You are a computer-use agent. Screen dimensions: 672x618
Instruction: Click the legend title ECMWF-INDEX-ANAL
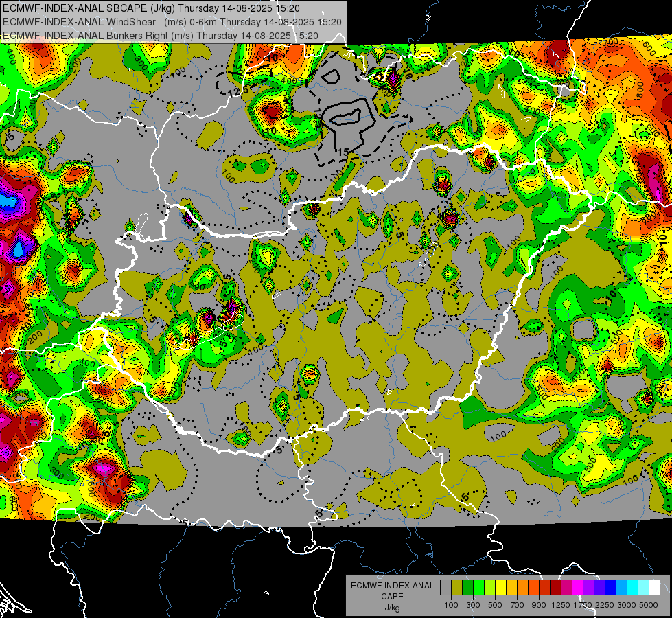pyautogui.click(x=392, y=586)
